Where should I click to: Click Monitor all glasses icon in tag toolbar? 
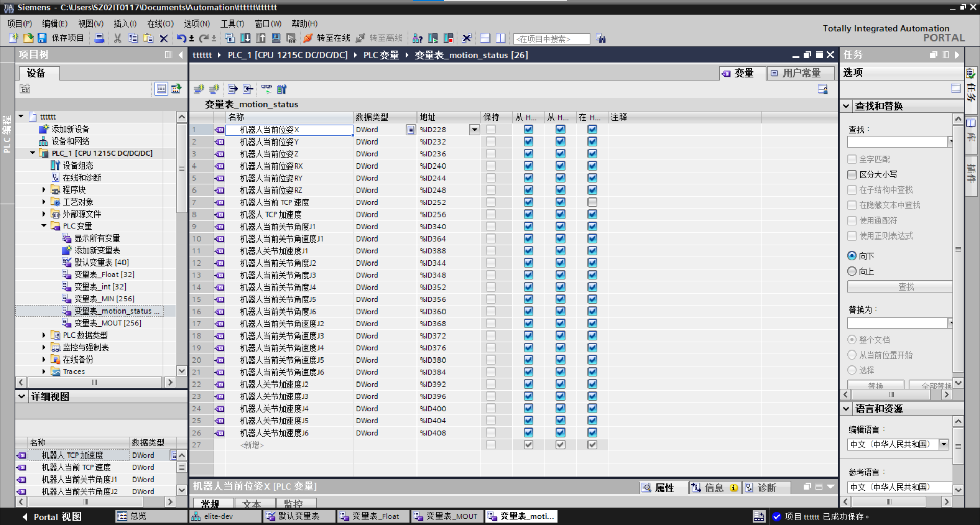click(266, 89)
